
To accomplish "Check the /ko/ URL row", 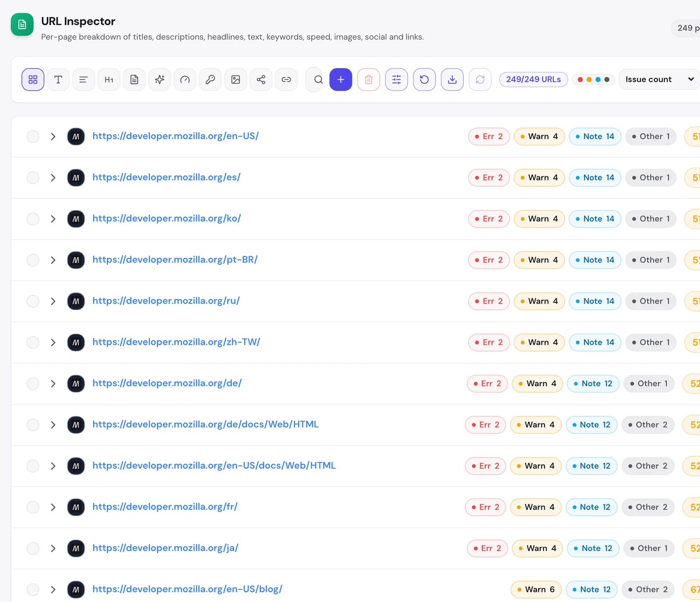I will click(33, 219).
